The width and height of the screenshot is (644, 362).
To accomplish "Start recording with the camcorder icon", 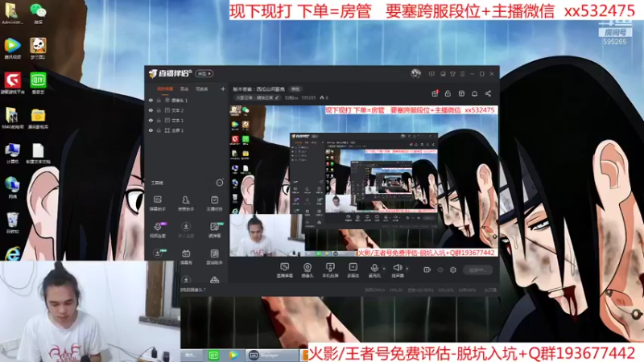I will [x=427, y=269].
